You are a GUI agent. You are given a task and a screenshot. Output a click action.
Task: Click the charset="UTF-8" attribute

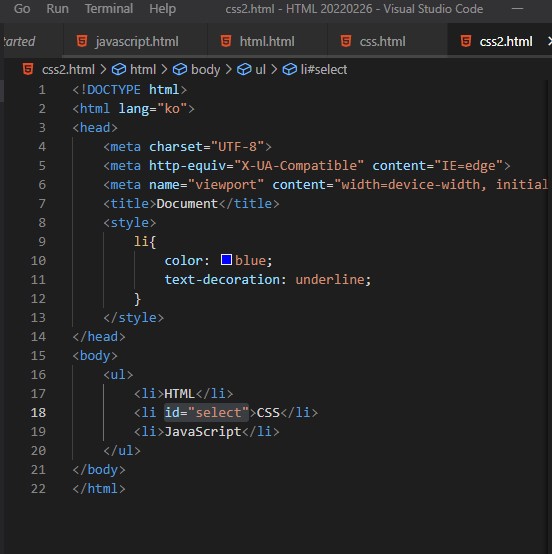coord(206,146)
